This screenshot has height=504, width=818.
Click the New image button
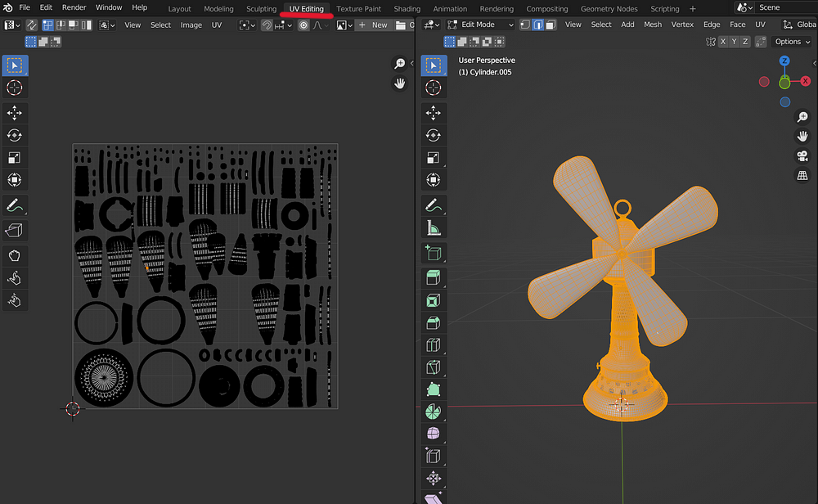pyautogui.click(x=374, y=25)
